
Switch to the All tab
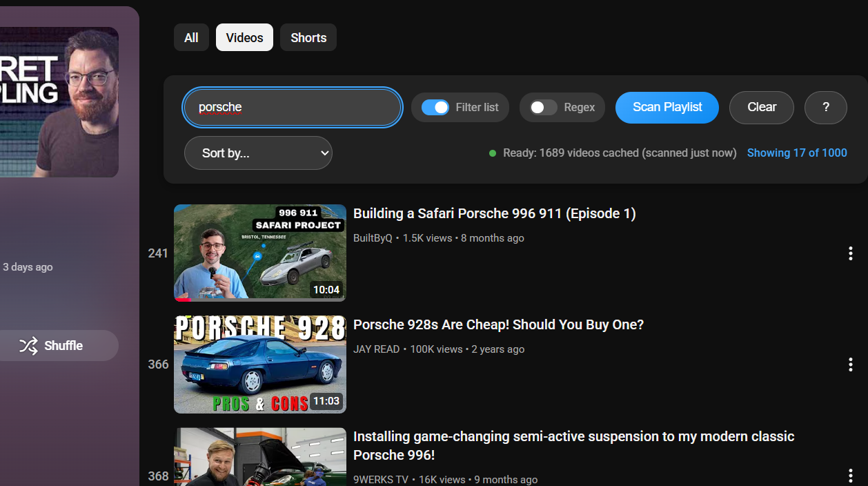click(191, 37)
